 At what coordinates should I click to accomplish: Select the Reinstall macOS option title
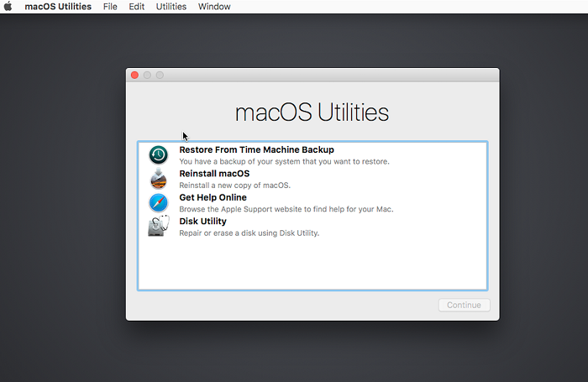214,174
